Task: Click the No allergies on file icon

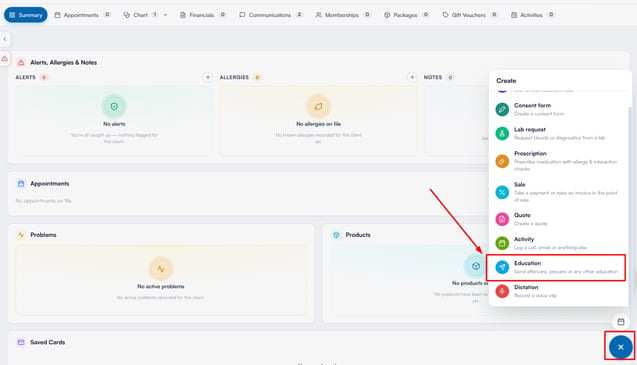Action: click(x=318, y=106)
